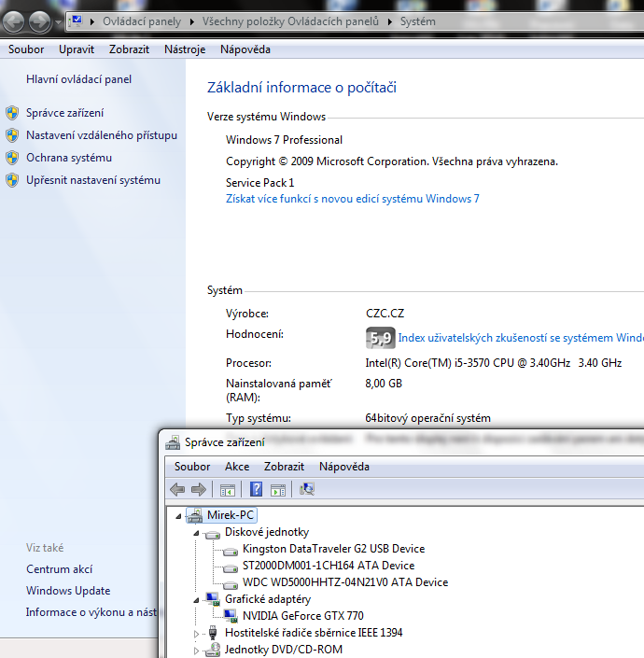Click the scan for hardware changes icon

(x=307, y=489)
